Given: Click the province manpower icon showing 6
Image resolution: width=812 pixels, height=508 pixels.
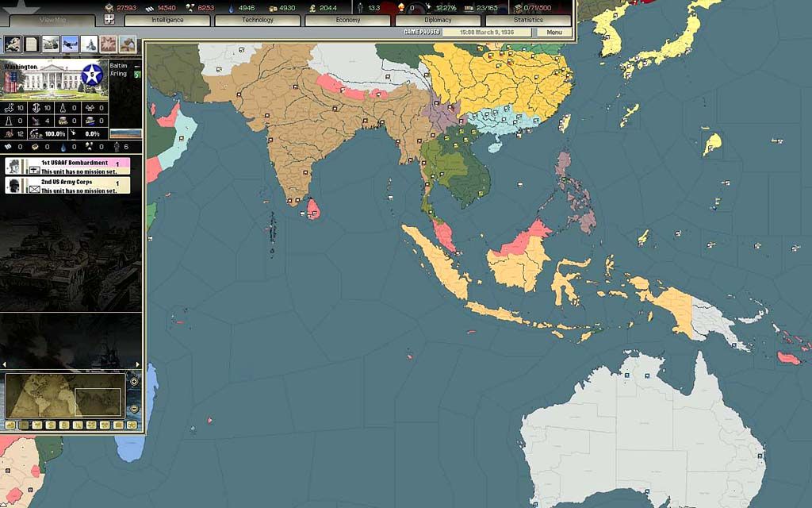Looking at the screenshot, I should (117, 147).
